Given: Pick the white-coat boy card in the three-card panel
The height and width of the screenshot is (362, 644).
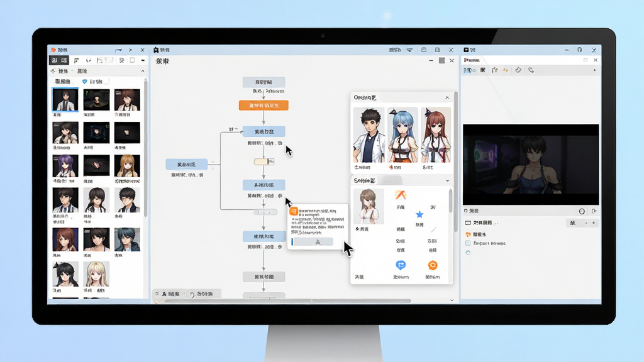Looking at the screenshot, I should click(x=369, y=136).
